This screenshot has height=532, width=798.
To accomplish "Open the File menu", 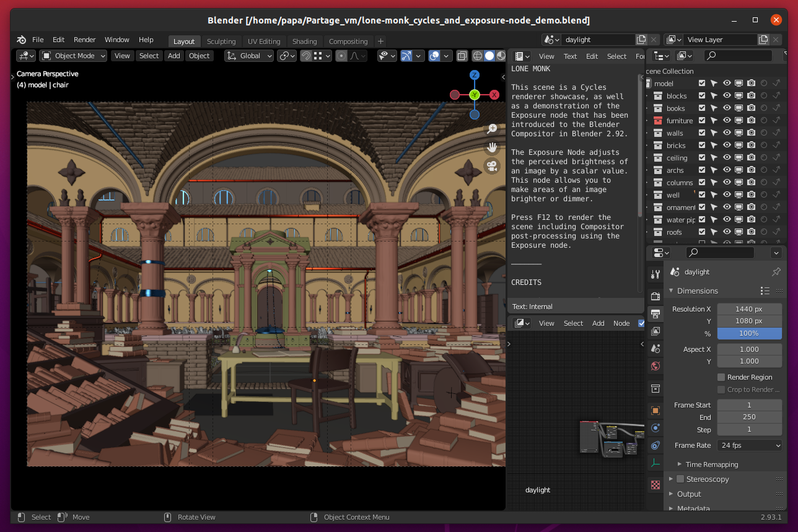I will click(x=38, y=40).
